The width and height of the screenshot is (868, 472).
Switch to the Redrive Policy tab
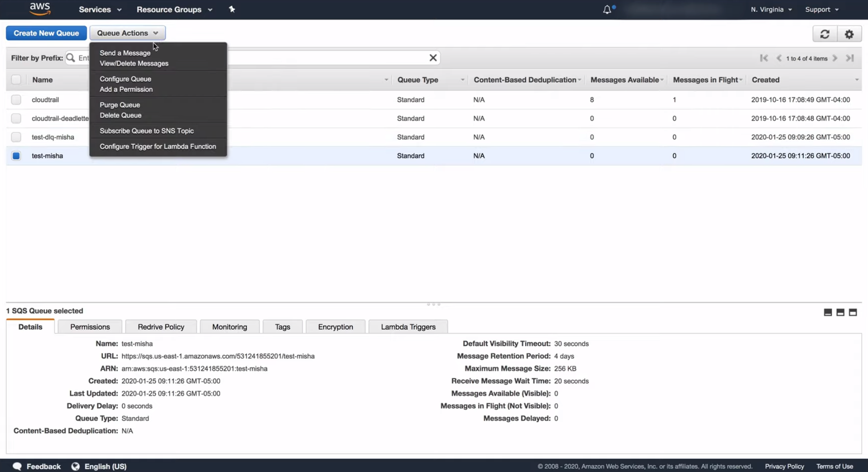161,327
